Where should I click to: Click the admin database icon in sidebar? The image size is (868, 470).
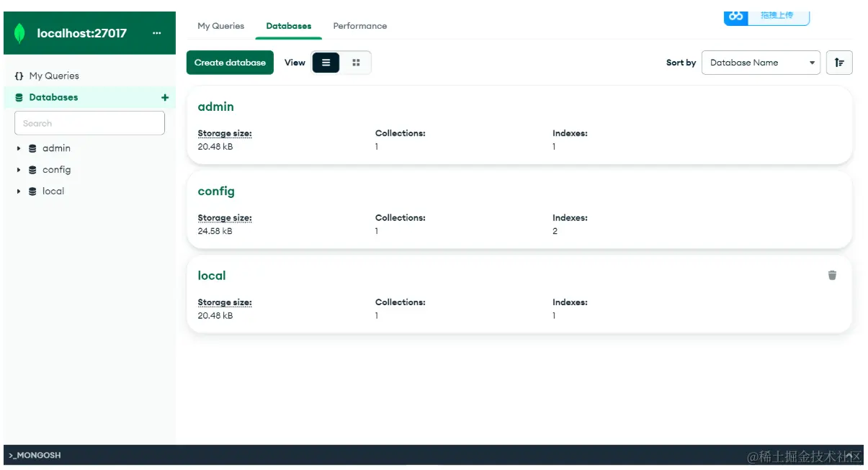click(x=32, y=148)
